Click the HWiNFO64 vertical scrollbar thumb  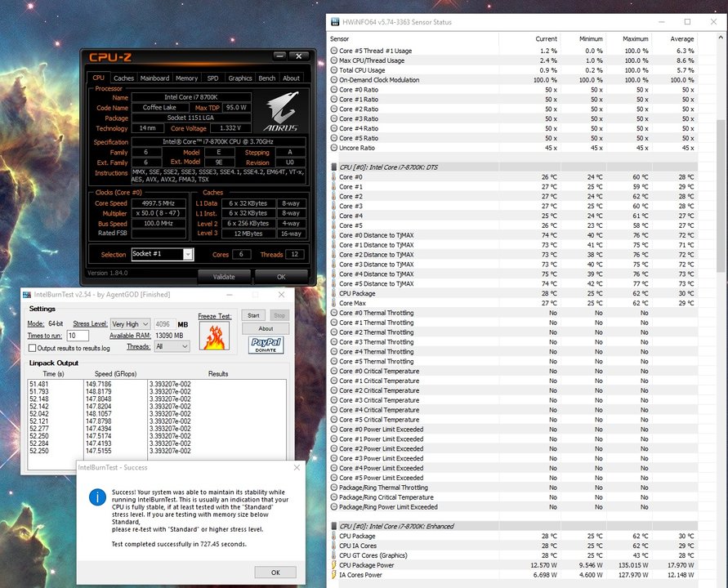(721, 196)
